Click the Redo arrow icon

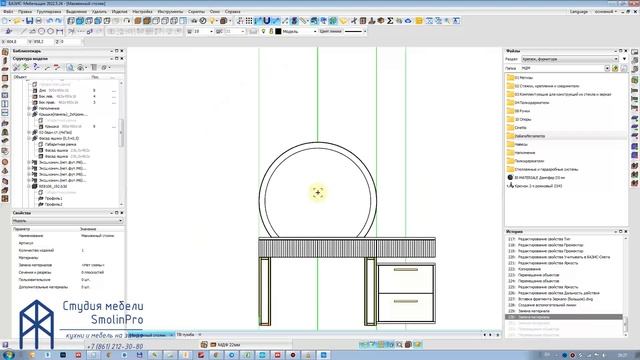(58, 20)
